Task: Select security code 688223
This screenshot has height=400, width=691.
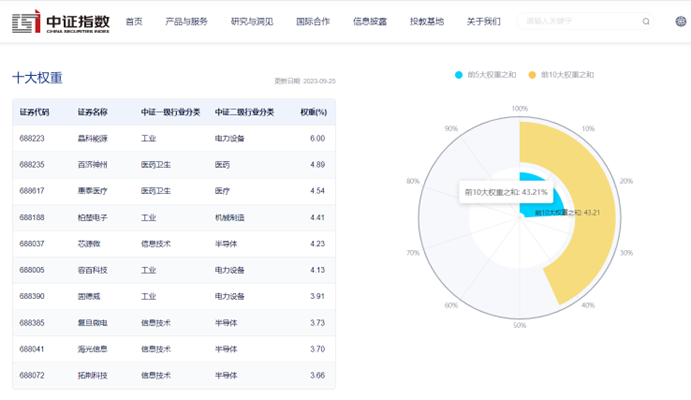Action: (x=32, y=138)
